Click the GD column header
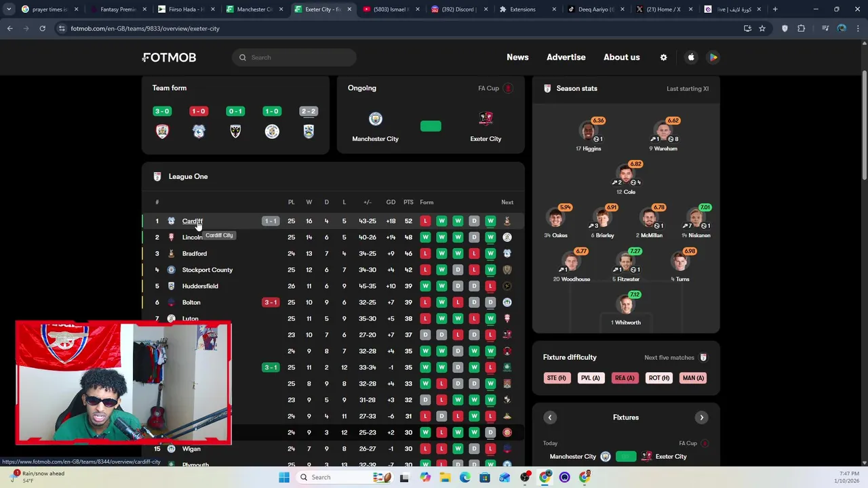The image size is (868, 488). pyautogui.click(x=391, y=202)
